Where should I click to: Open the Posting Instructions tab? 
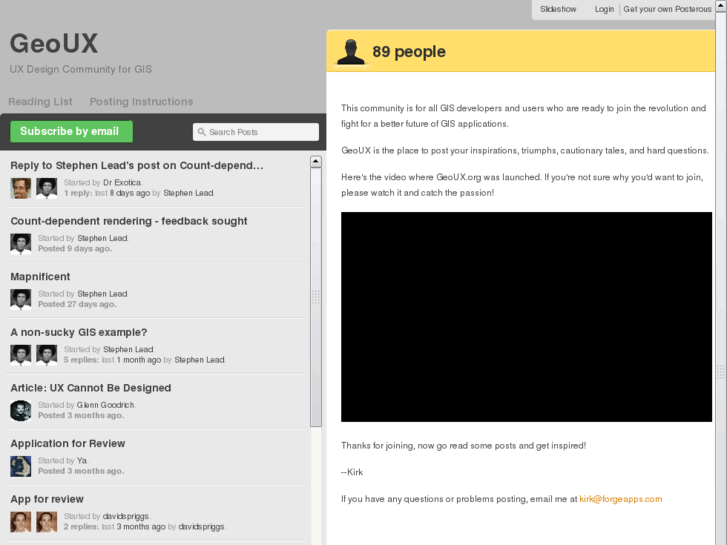point(141,102)
